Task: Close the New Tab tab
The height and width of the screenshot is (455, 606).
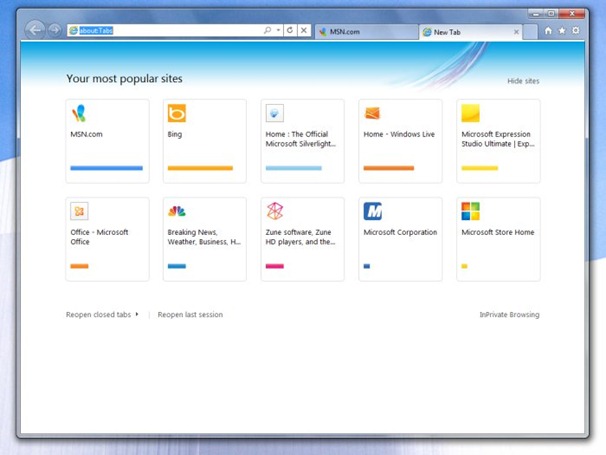Action: pos(516,32)
